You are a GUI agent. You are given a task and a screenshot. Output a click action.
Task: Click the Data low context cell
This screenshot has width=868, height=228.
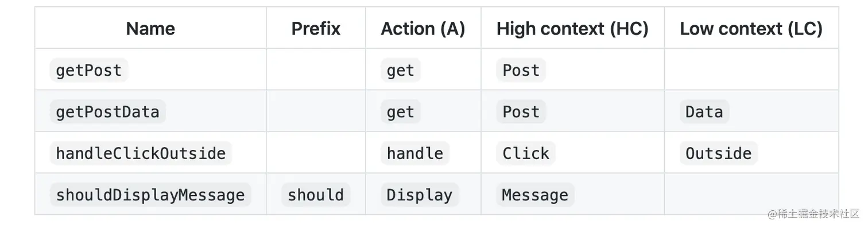(704, 111)
